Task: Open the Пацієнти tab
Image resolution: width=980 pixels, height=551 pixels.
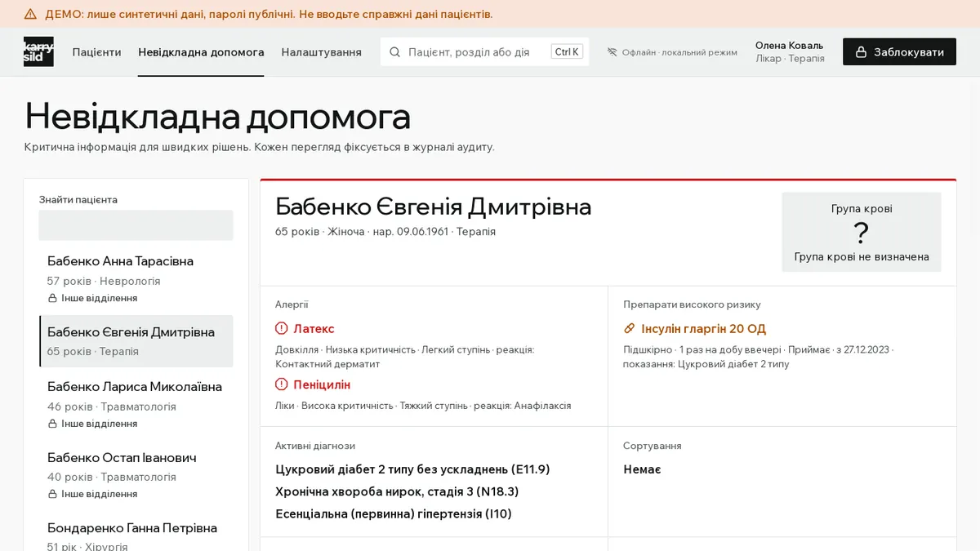Action: click(x=96, y=52)
